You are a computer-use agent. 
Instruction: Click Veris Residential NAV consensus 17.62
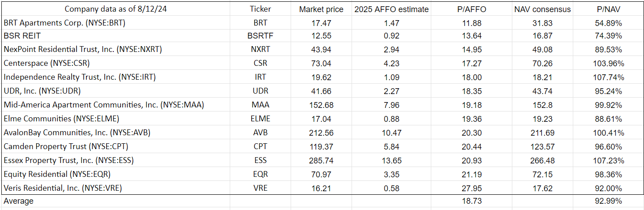(x=541, y=188)
